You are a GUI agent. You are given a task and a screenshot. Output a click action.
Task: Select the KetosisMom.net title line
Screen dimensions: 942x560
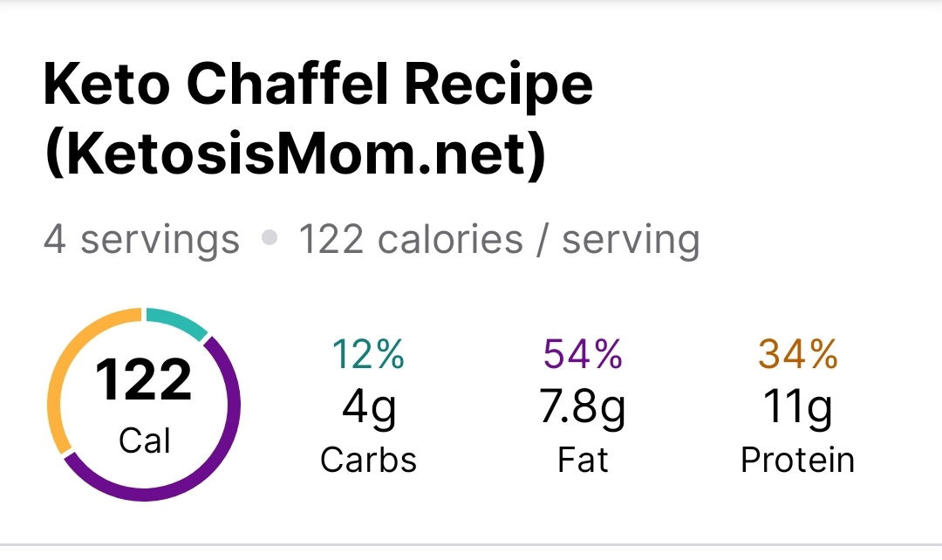[x=295, y=154]
